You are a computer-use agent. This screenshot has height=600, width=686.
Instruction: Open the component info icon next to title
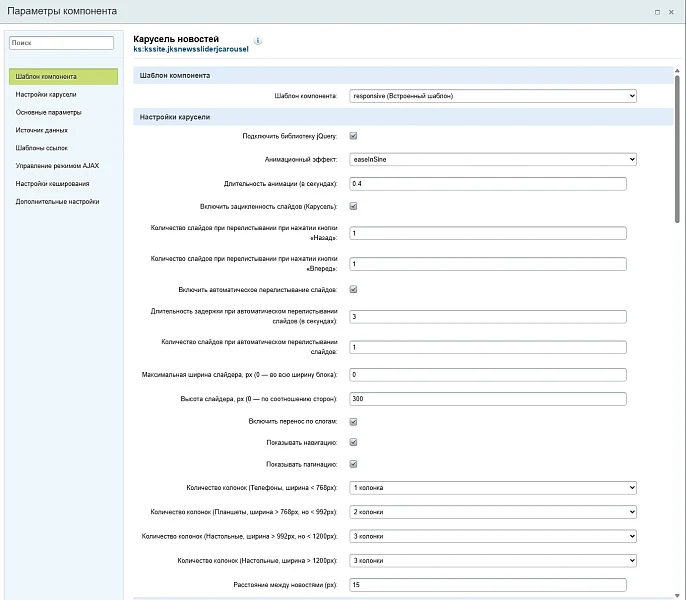258,41
